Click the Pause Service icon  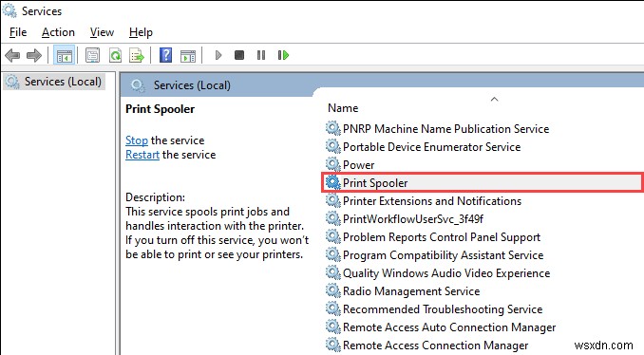coord(261,55)
